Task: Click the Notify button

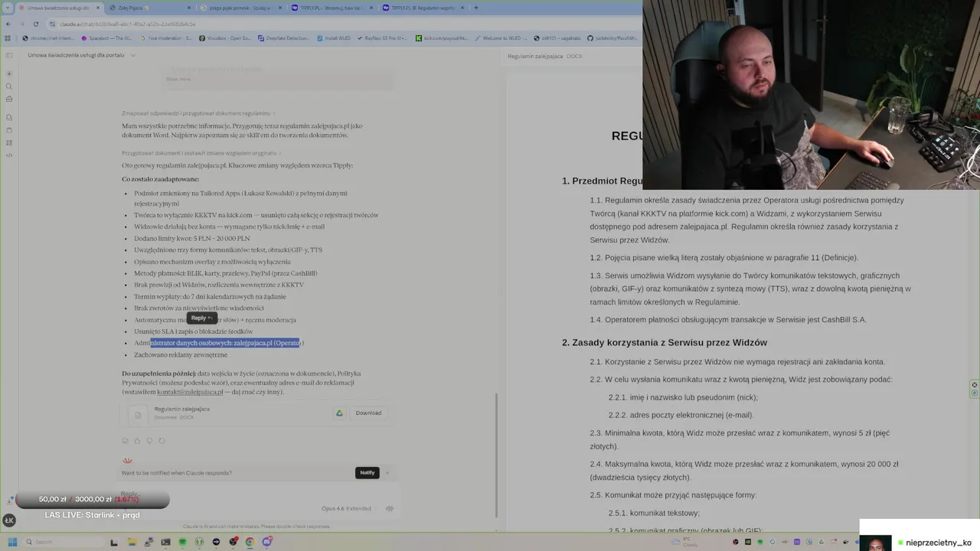Action: click(x=367, y=473)
